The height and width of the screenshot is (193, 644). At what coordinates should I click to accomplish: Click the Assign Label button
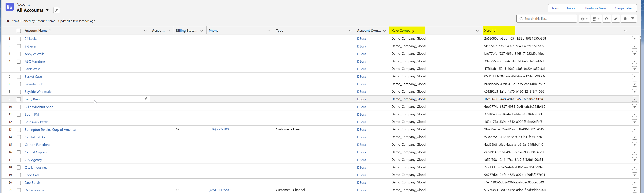point(623,8)
